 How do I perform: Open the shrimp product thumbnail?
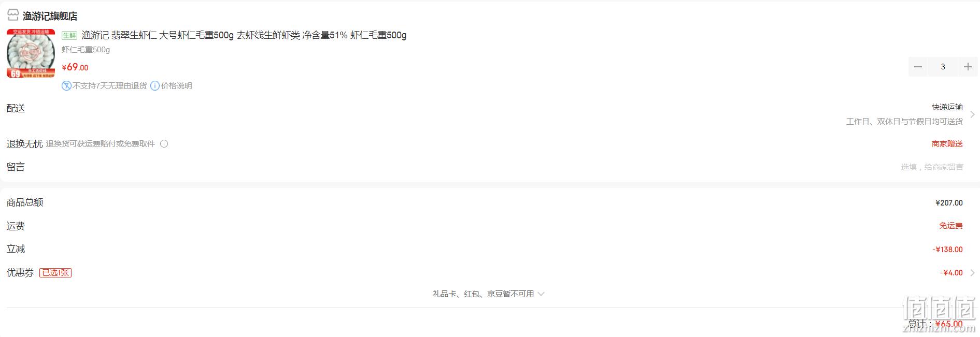point(31,53)
